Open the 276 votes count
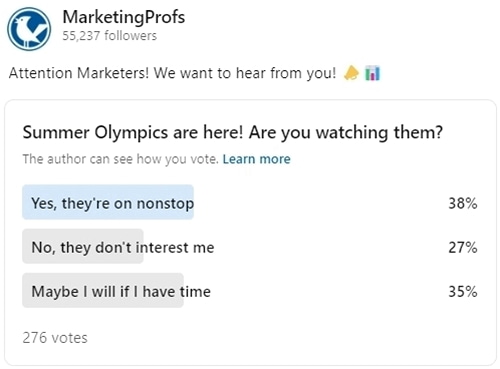 tap(55, 338)
